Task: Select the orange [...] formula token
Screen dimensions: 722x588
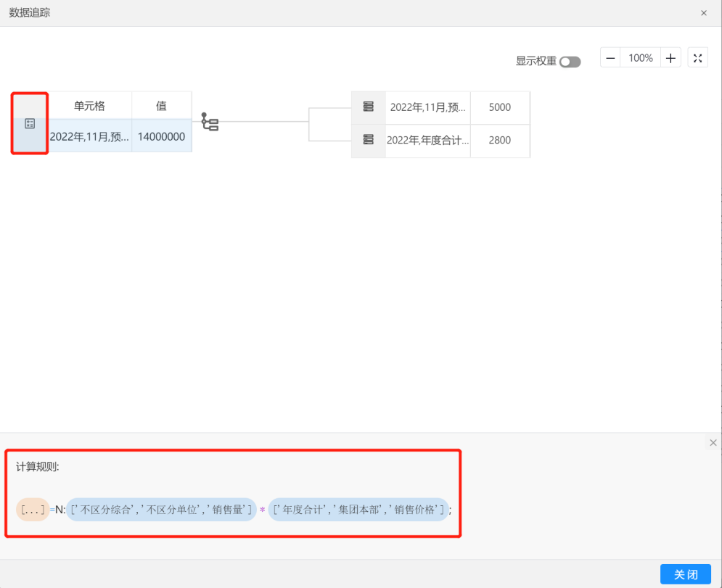Action: click(x=33, y=510)
